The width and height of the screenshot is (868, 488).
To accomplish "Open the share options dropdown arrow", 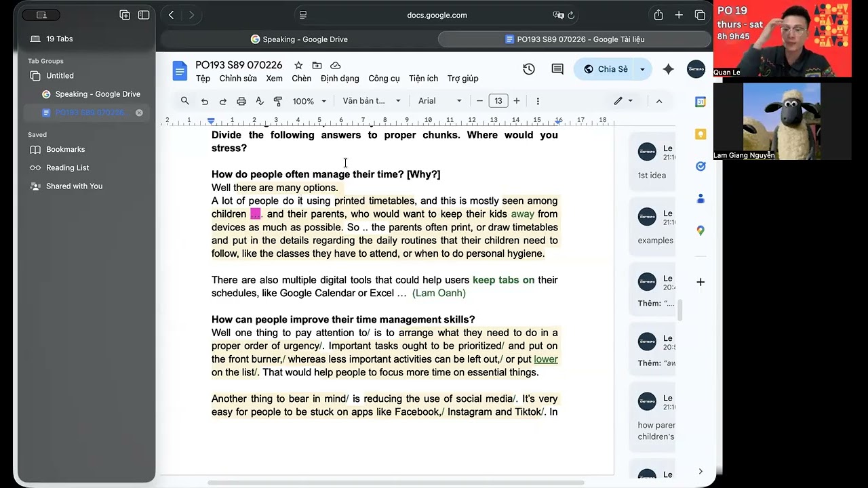I will coord(642,69).
